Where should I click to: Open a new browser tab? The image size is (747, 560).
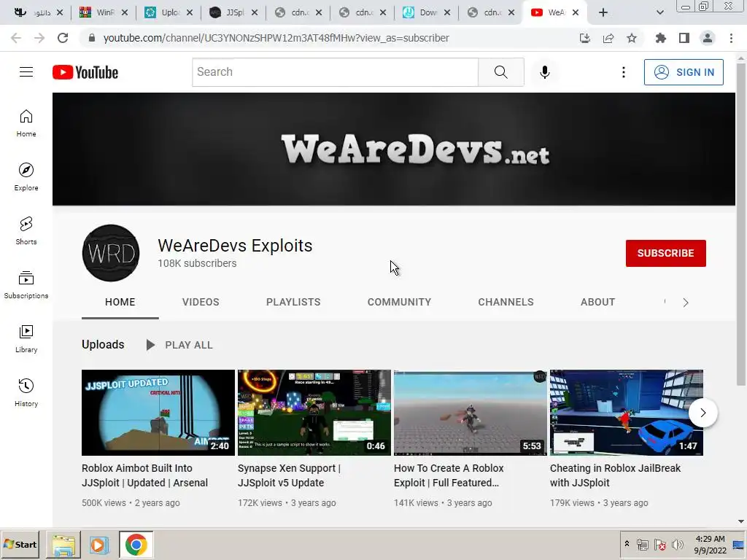pyautogui.click(x=603, y=13)
